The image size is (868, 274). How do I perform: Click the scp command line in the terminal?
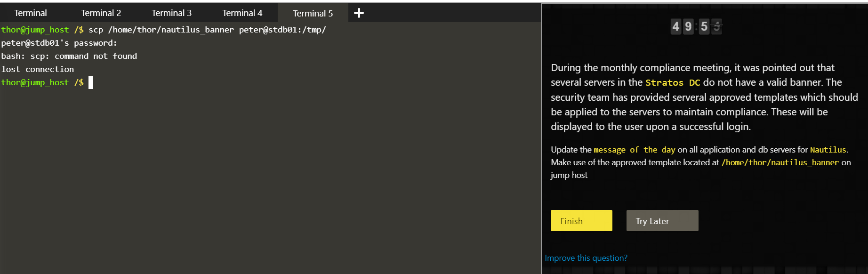tap(207, 30)
